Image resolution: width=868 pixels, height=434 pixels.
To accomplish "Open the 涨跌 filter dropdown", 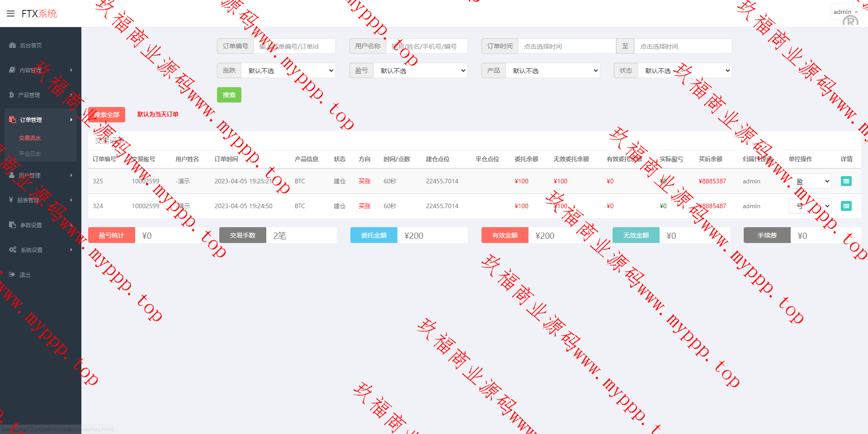I will [x=288, y=70].
